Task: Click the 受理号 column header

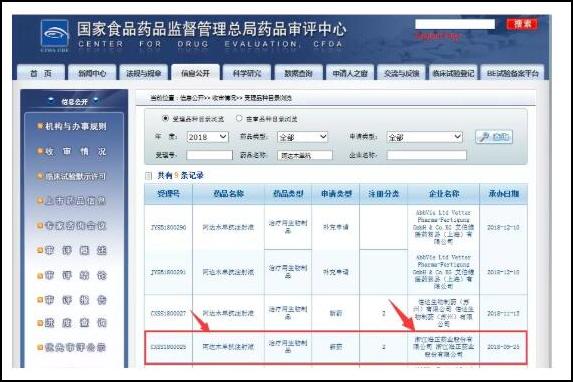Action: point(168,194)
